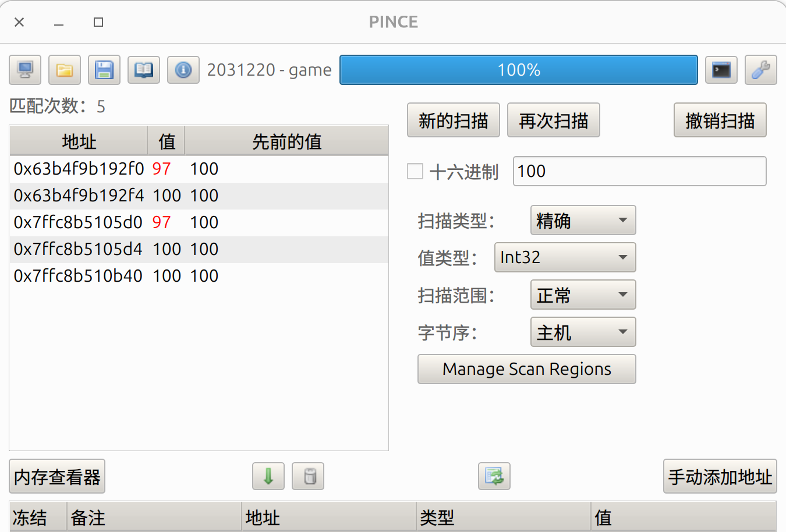Image resolution: width=786 pixels, height=532 pixels.
Task: Expand the 扫描范围 dropdown showing 正常
Action: 583,295
